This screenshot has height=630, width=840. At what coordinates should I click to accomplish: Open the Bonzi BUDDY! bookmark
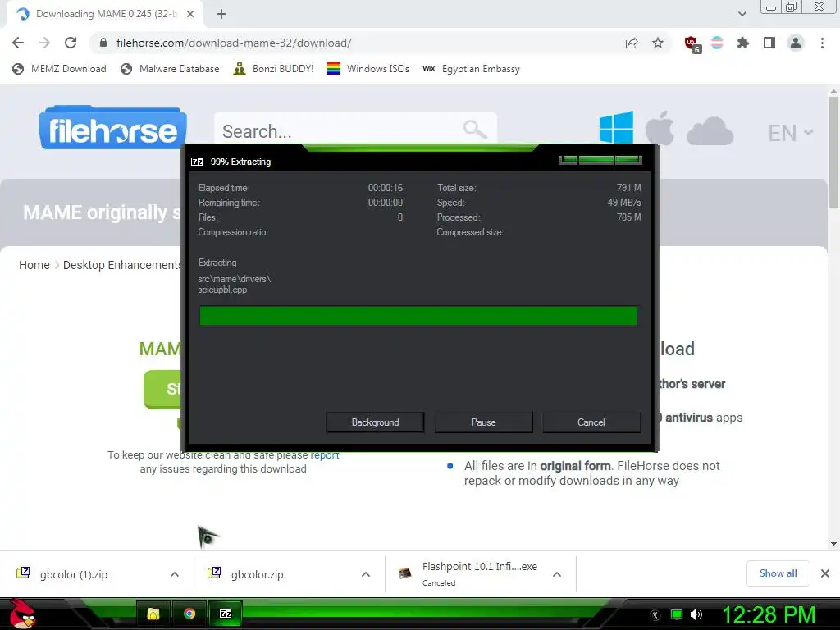pyautogui.click(x=273, y=69)
